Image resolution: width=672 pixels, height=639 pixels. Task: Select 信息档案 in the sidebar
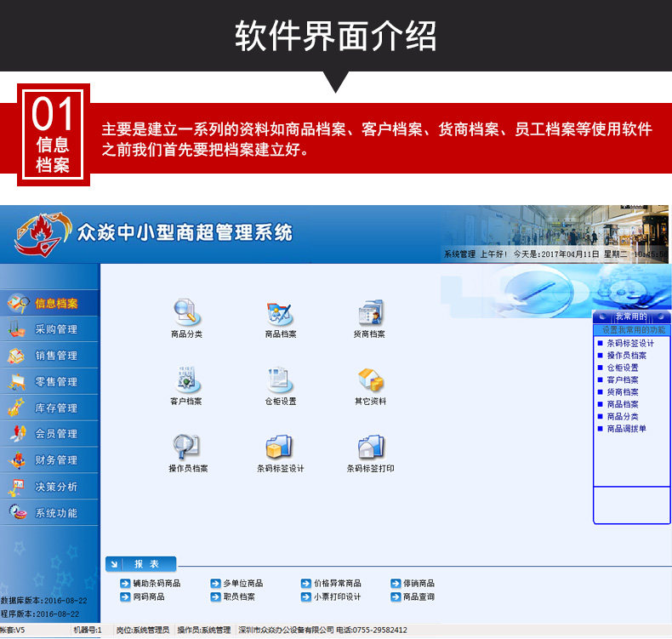(x=49, y=303)
